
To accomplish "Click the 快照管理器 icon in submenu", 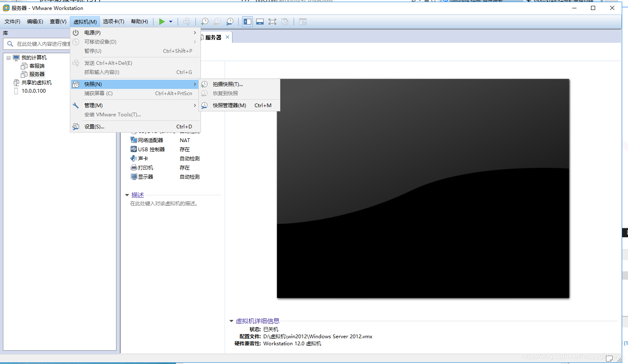I will (204, 106).
